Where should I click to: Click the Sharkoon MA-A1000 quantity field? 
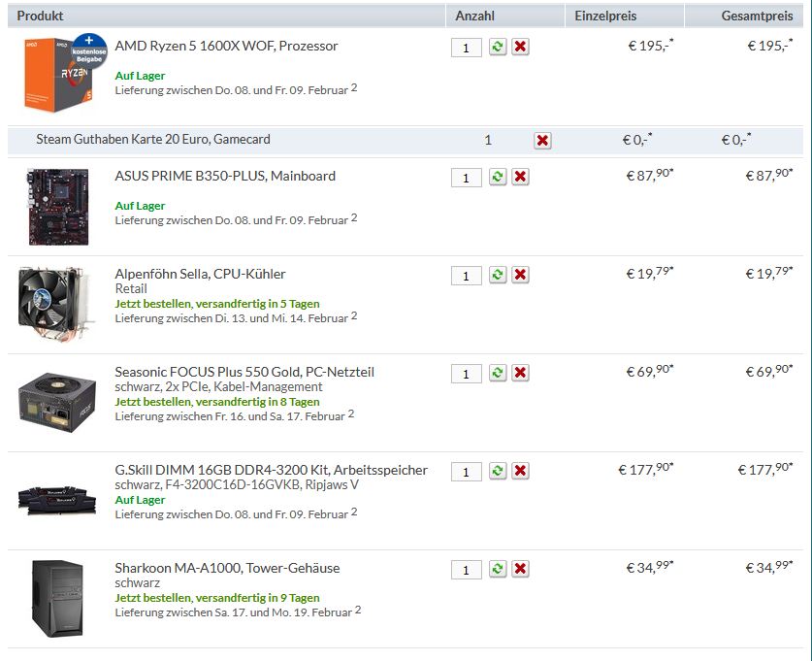[466, 570]
